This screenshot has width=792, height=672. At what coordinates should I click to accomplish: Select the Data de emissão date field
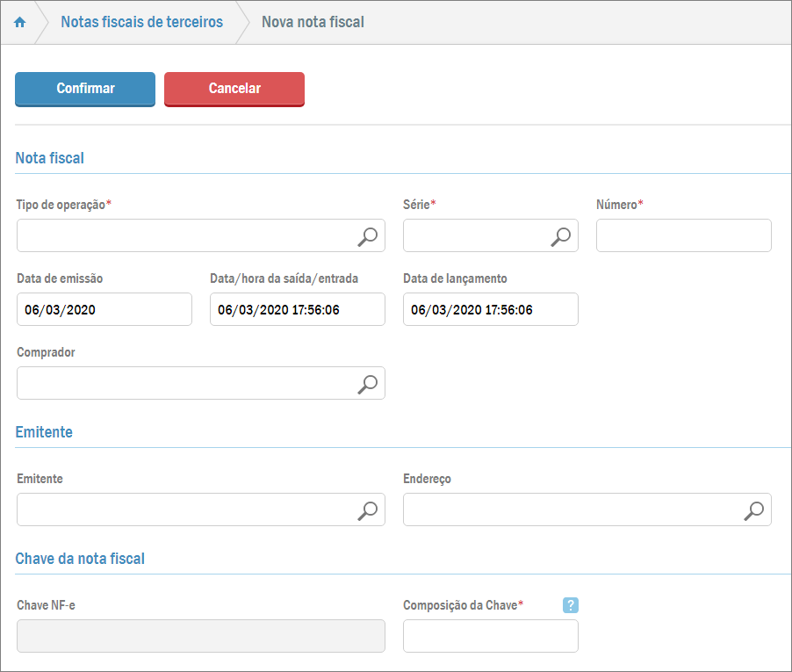[x=104, y=309]
